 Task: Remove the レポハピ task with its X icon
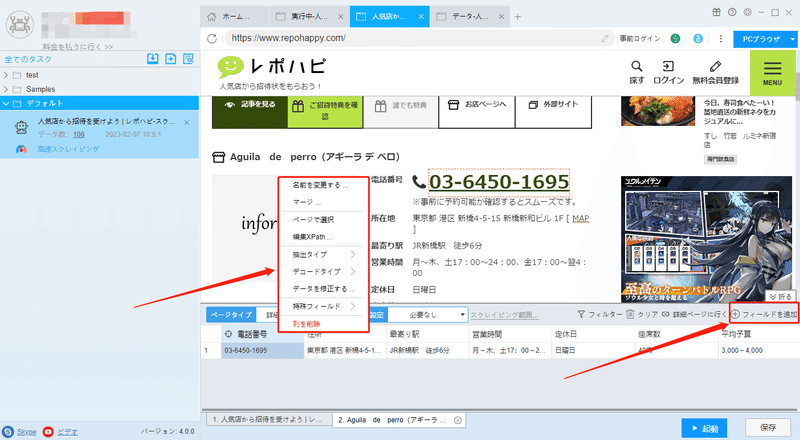click(x=187, y=123)
